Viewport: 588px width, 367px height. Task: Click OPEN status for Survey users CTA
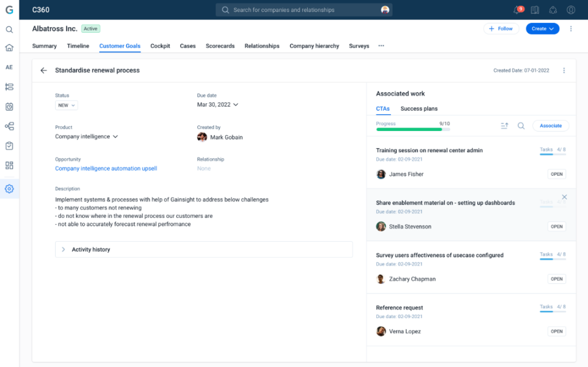[x=556, y=279]
